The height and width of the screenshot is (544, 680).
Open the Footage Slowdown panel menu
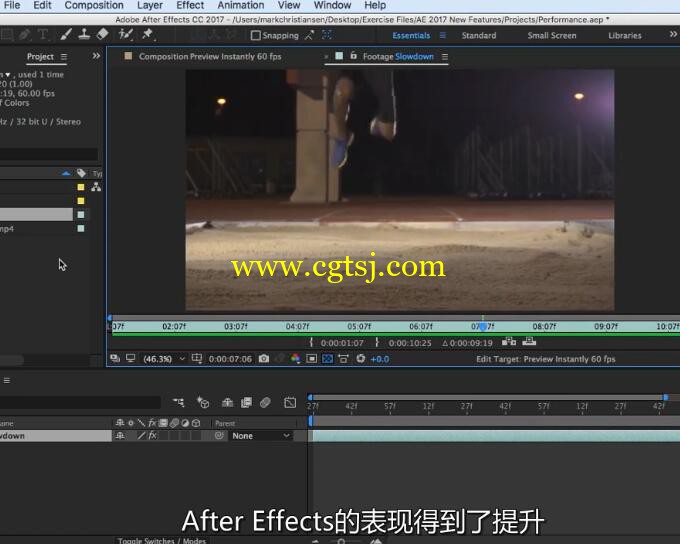click(445, 57)
